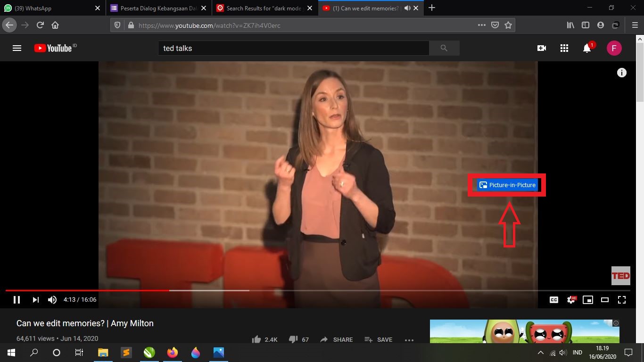Open YouTube hamburger guide menu
The width and height of the screenshot is (644, 362).
(x=17, y=48)
